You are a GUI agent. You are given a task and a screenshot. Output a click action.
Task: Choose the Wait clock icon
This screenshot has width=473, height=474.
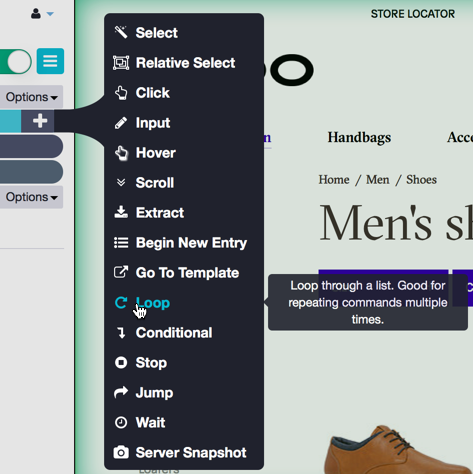(121, 422)
